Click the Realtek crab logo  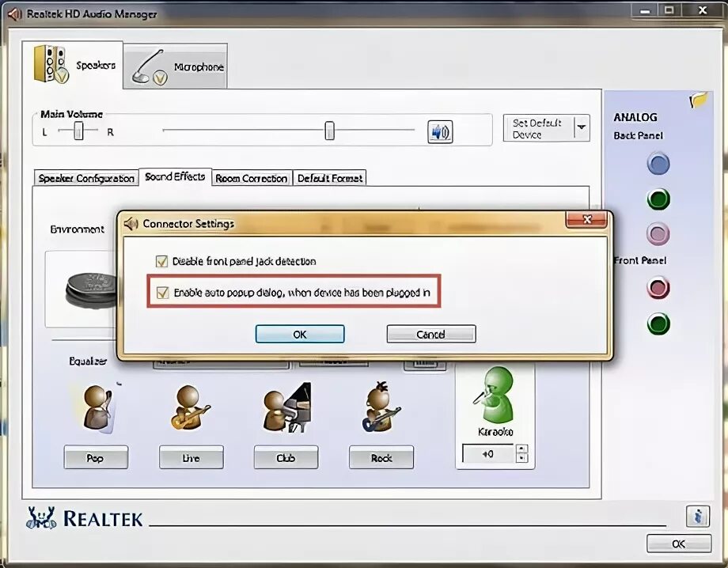pyautogui.click(x=41, y=517)
